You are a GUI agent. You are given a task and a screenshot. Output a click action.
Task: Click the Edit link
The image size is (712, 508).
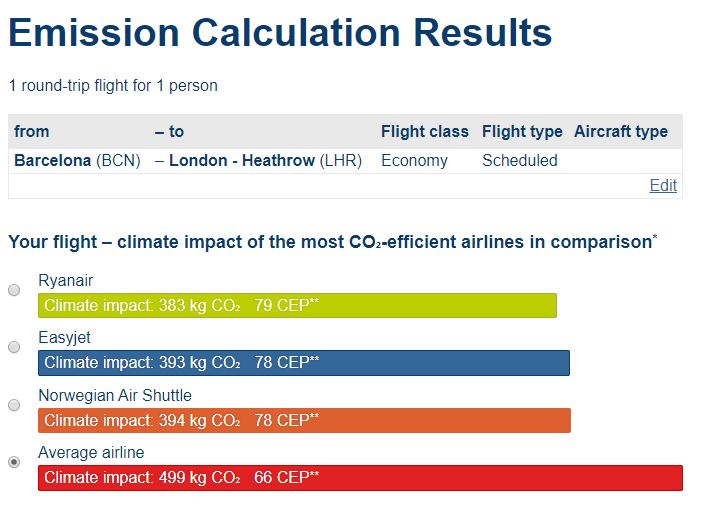(x=663, y=186)
